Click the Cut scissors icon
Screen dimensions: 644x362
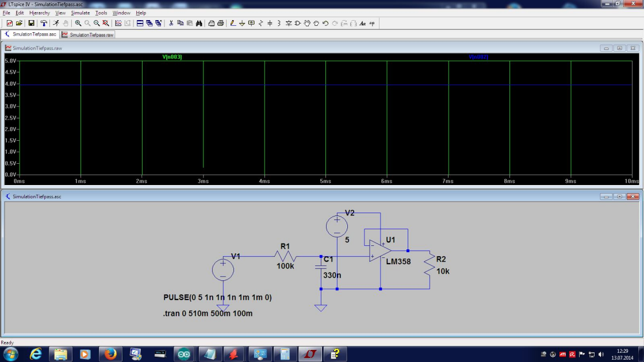click(x=171, y=24)
